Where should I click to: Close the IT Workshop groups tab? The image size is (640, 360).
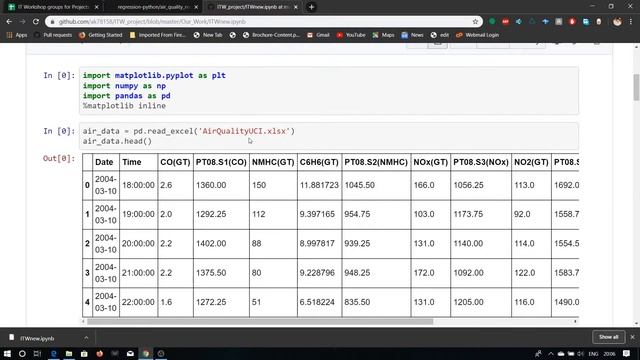(97, 7)
